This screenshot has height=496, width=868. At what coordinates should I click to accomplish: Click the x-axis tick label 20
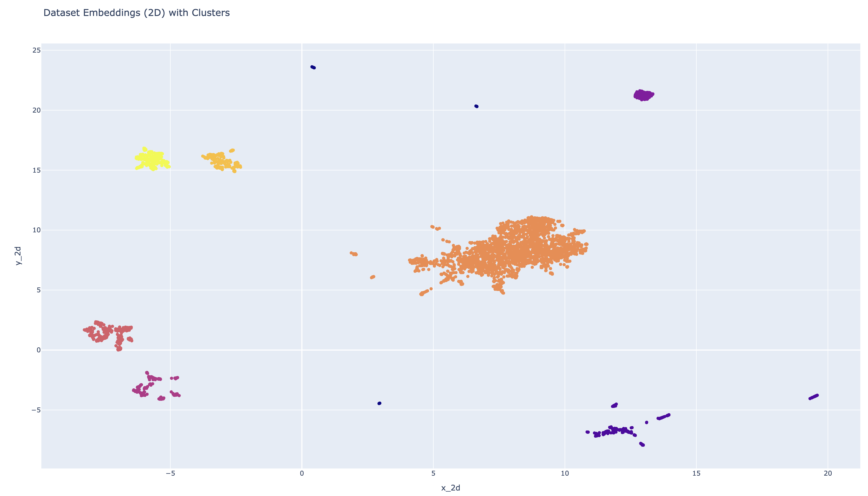827,473
